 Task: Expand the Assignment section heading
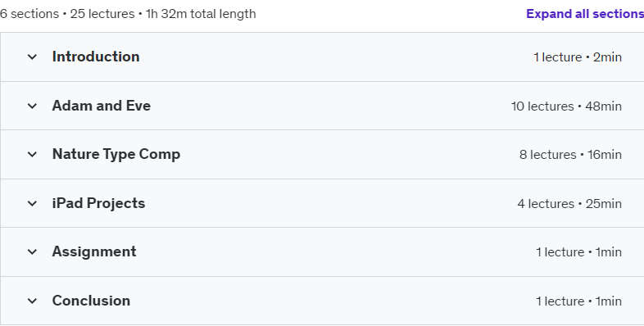click(x=94, y=251)
